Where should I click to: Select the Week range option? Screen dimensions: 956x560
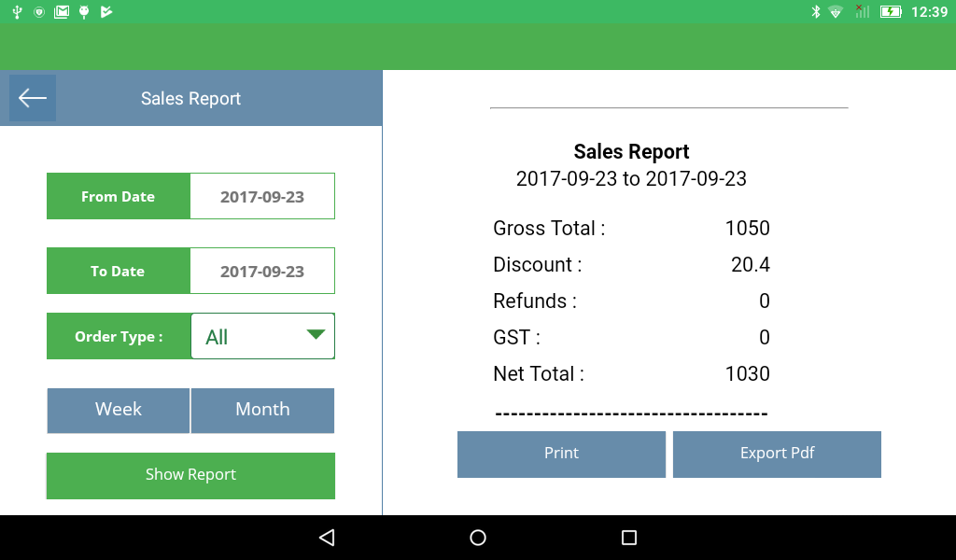pyautogui.click(x=119, y=410)
